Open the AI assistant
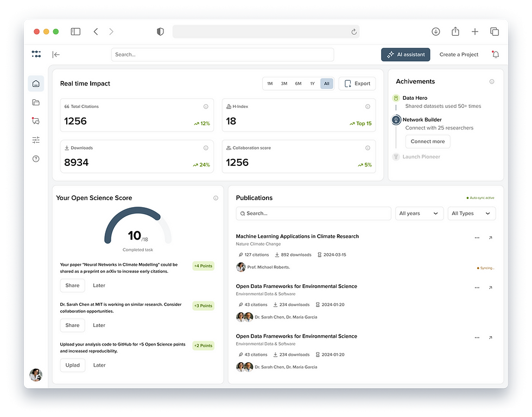The width and height of the screenshot is (532, 417). click(405, 54)
